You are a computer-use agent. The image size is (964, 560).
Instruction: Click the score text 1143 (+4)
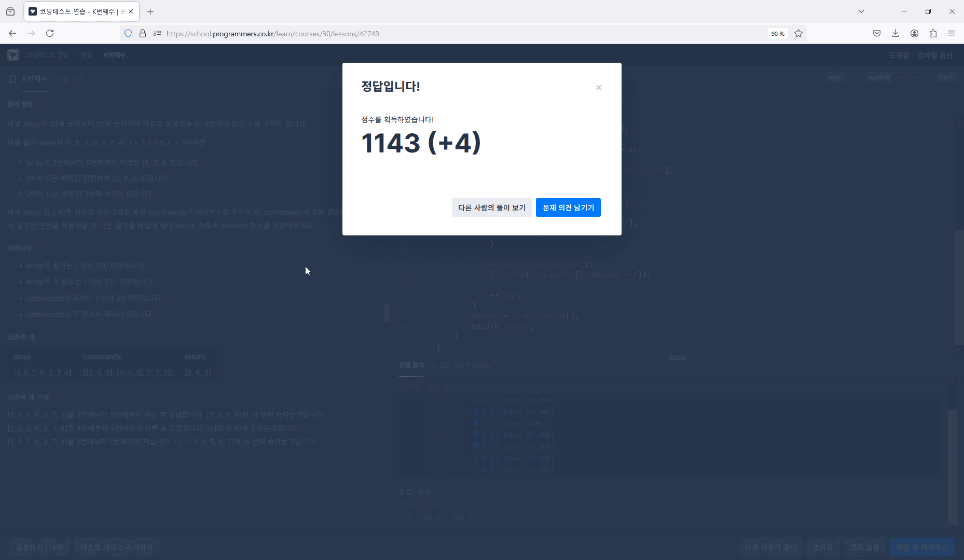[421, 143]
